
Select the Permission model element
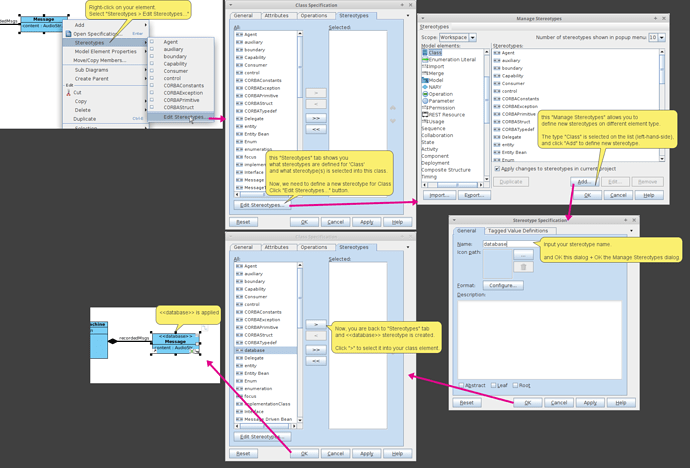click(438, 108)
